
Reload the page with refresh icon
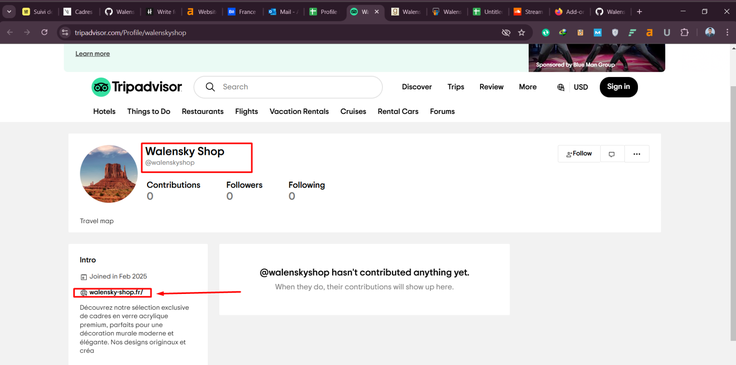point(44,32)
